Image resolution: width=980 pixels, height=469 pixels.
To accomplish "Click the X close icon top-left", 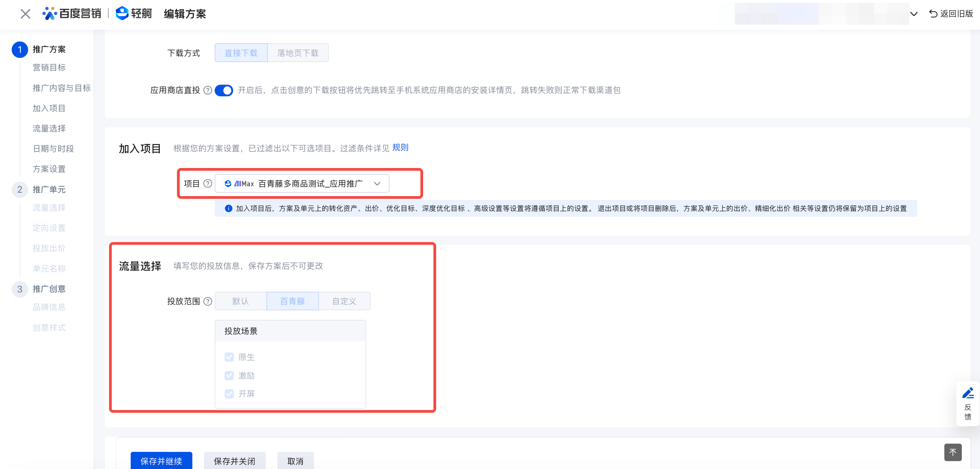I will tap(25, 14).
